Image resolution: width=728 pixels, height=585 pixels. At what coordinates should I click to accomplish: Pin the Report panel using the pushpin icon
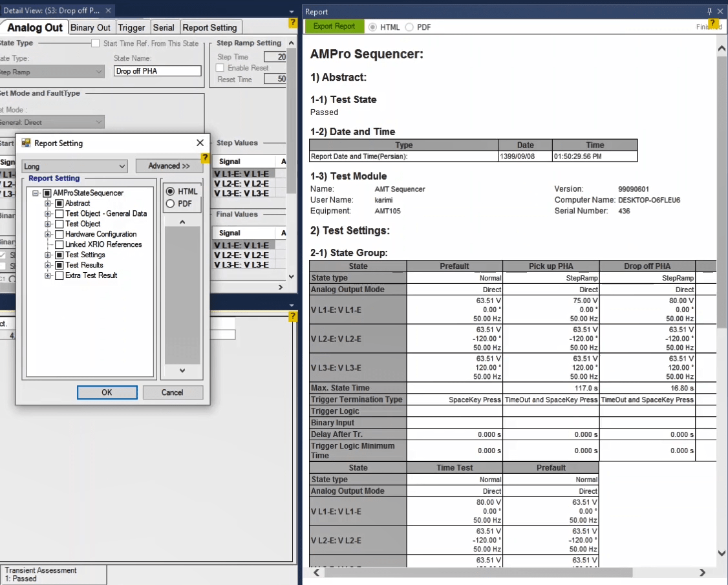709,12
